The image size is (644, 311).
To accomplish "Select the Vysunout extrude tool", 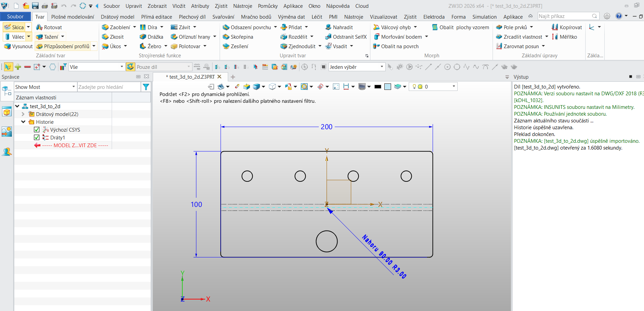I will (x=18, y=46).
